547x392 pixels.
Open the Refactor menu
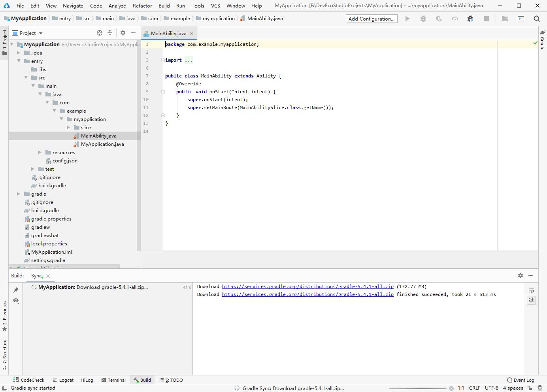click(x=142, y=6)
